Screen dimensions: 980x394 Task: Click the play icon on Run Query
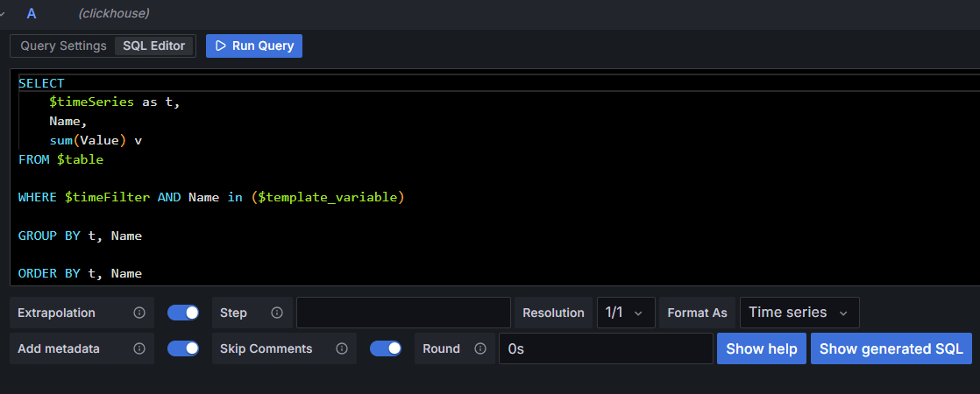tap(221, 46)
